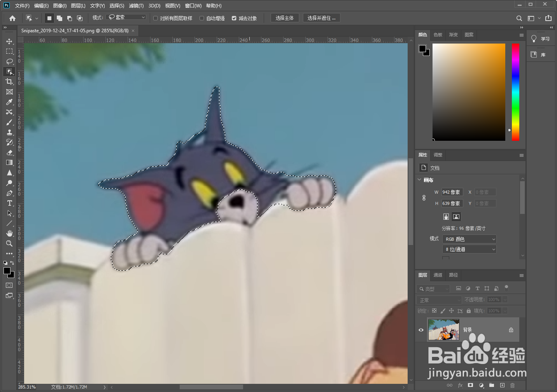Screen dimensions: 557x392
Task: Click the Add to Selection icon
Action: tap(60, 18)
